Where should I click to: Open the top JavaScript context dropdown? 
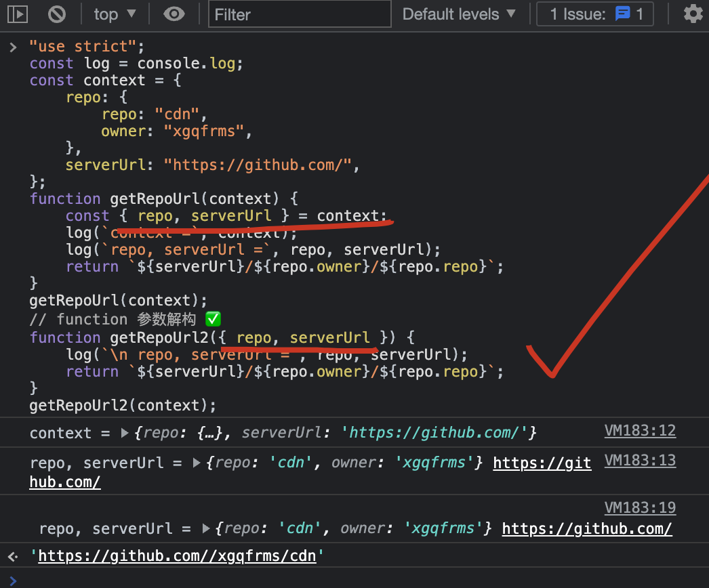[x=115, y=14]
